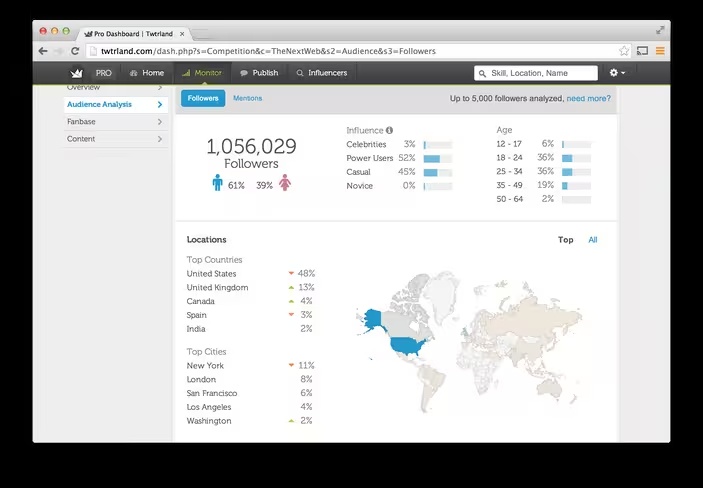Expand the Content sidebar chevron
Screen dimensions: 703x488
tap(160, 139)
